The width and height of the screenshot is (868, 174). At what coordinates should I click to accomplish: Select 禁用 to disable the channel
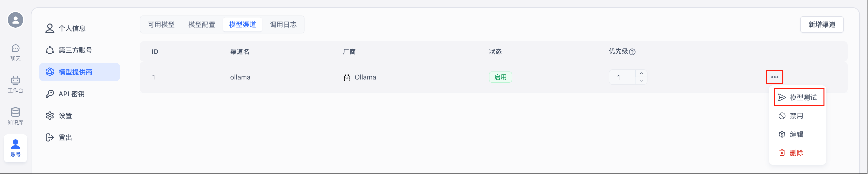click(x=796, y=116)
